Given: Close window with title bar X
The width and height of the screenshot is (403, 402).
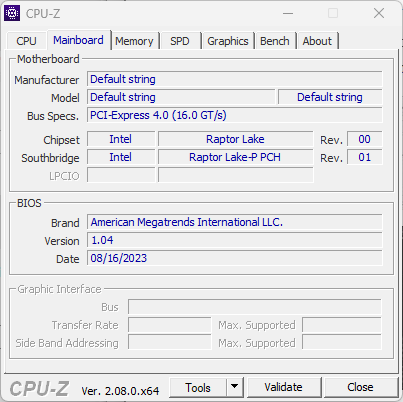Looking at the screenshot, I should [x=379, y=13].
